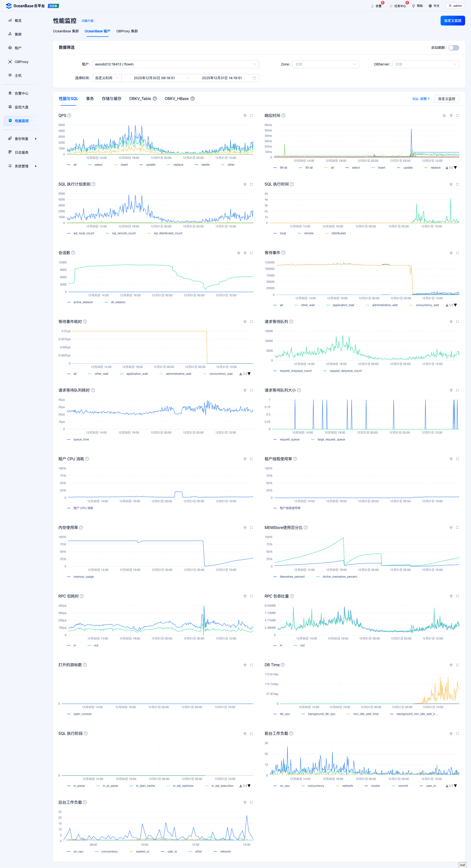Click the chart icon on 响应时间 panel
The image size is (471, 868).
pyautogui.click(x=444, y=115)
